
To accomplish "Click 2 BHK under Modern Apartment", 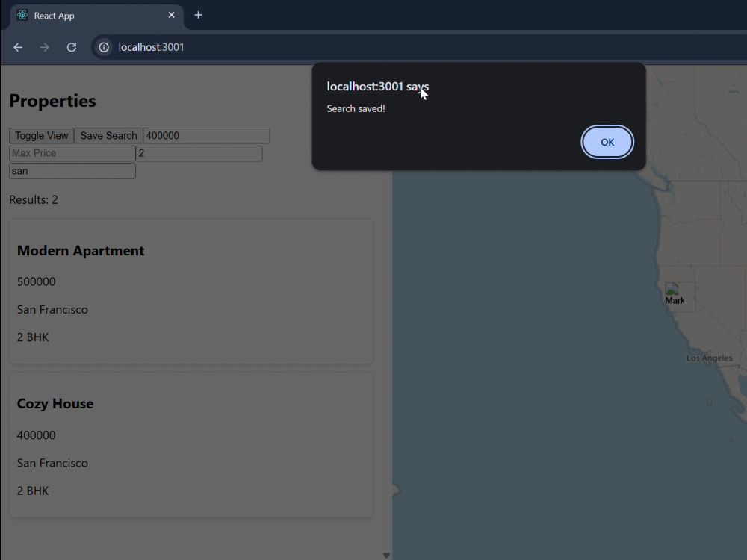I will 33,337.
